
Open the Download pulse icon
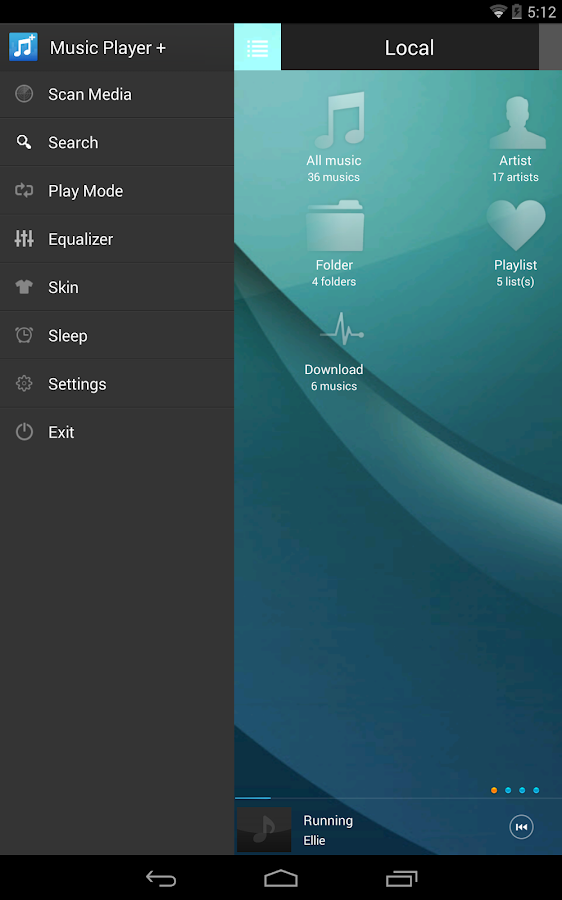point(342,329)
